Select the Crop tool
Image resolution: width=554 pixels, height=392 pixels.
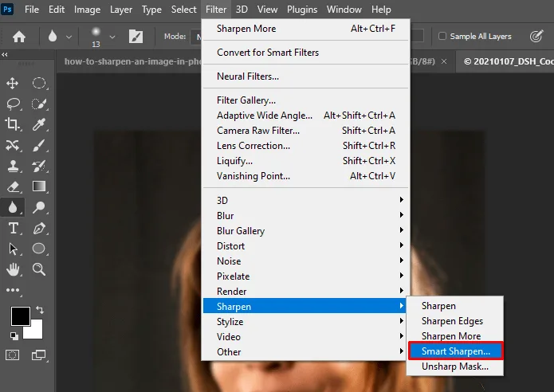tap(13, 124)
